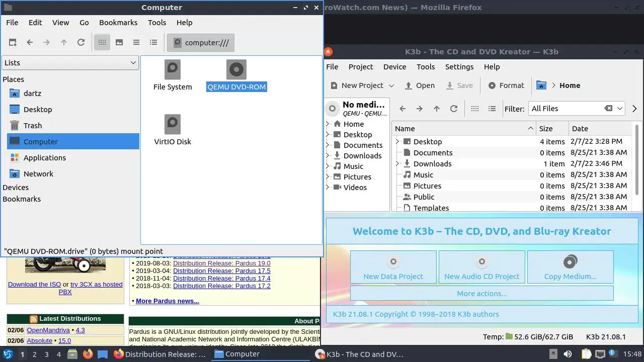
Task: Switch to workspace 2 in pager
Action: tap(34, 354)
